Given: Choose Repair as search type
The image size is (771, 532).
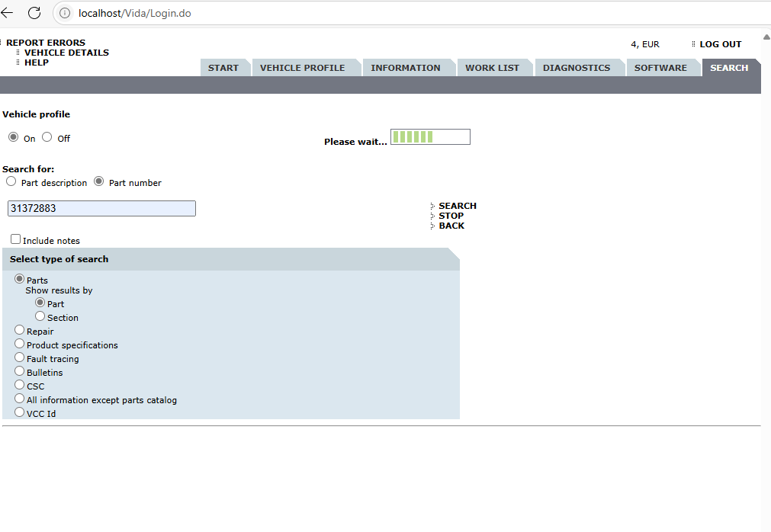Looking at the screenshot, I should (x=20, y=330).
